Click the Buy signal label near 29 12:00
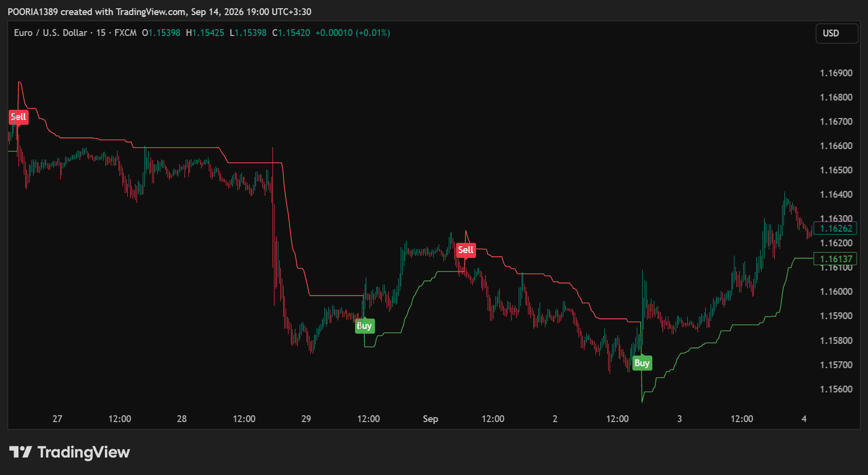The image size is (868, 475). pyautogui.click(x=365, y=326)
